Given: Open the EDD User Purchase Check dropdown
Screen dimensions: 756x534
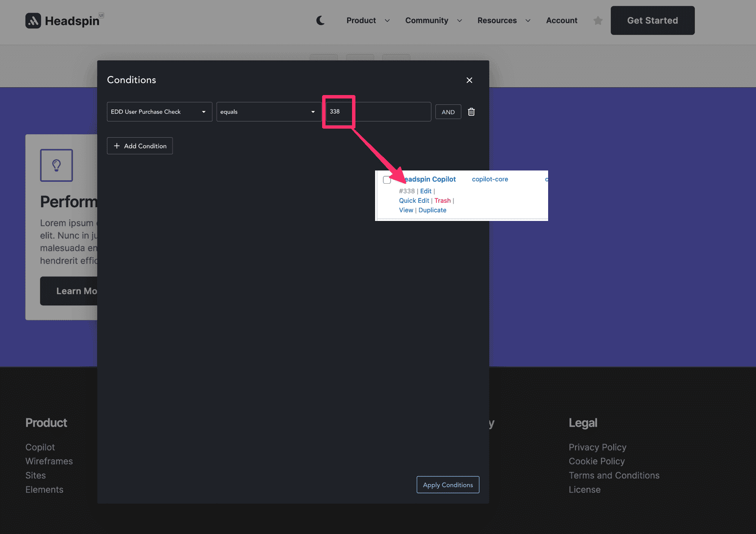Looking at the screenshot, I should (159, 112).
